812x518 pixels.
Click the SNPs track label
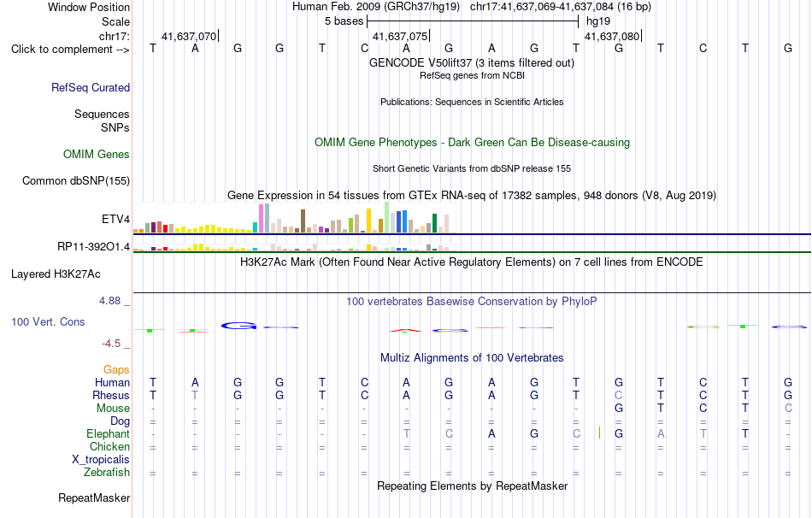click(115, 127)
